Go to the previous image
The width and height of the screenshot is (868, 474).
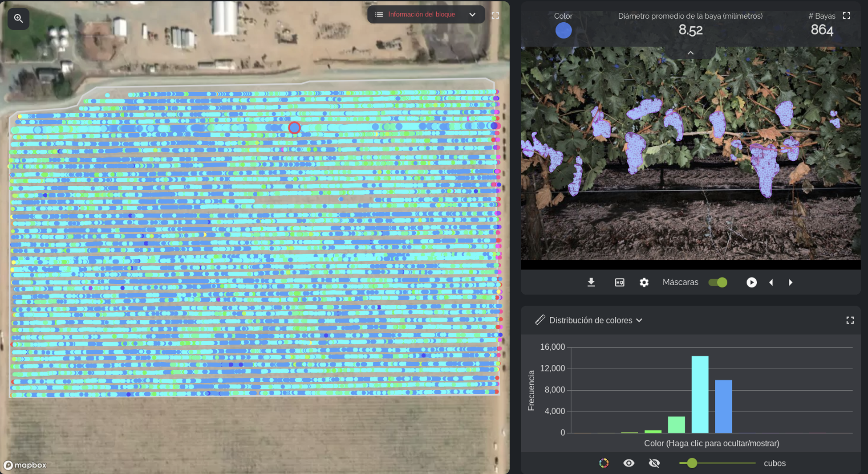click(771, 282)
